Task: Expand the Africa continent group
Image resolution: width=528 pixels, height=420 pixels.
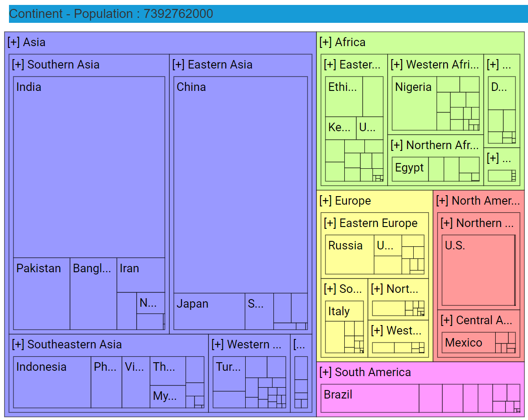Action: tap(342, 43)
